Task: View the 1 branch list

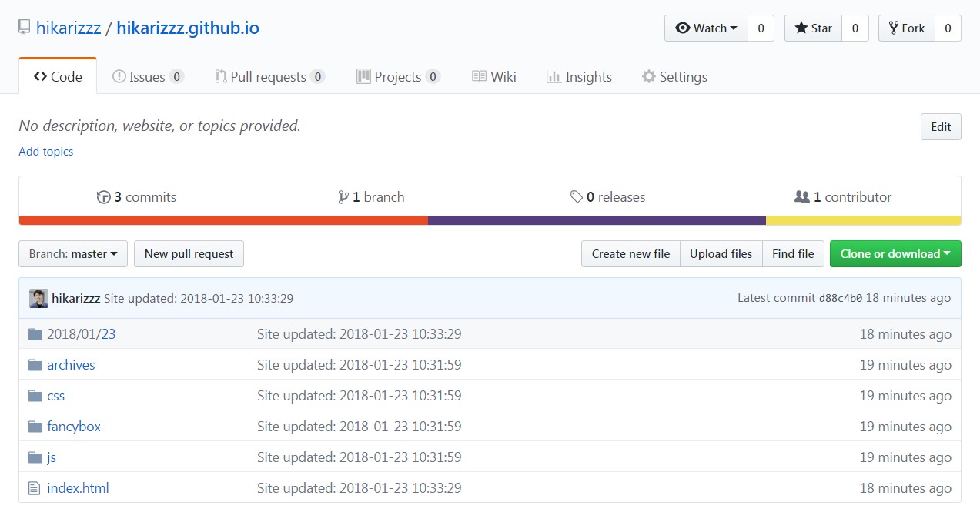Action: [x=371, y=197]
